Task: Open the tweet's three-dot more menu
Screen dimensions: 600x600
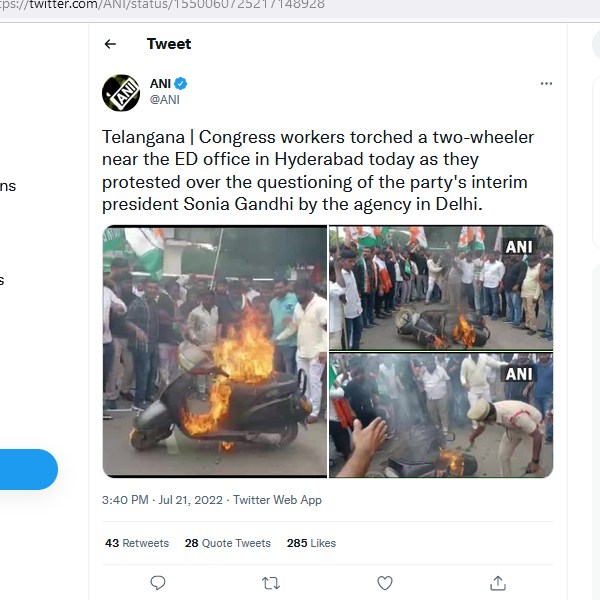Action: pos(546,84)
